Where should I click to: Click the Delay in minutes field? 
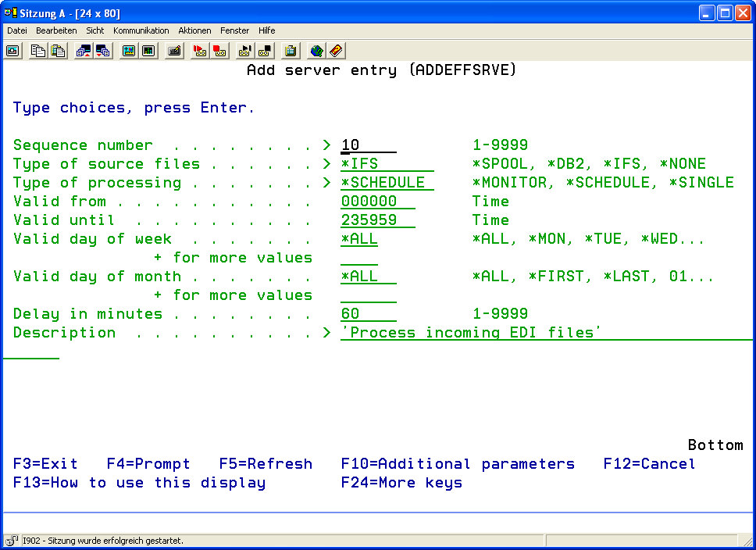(368, 314)
